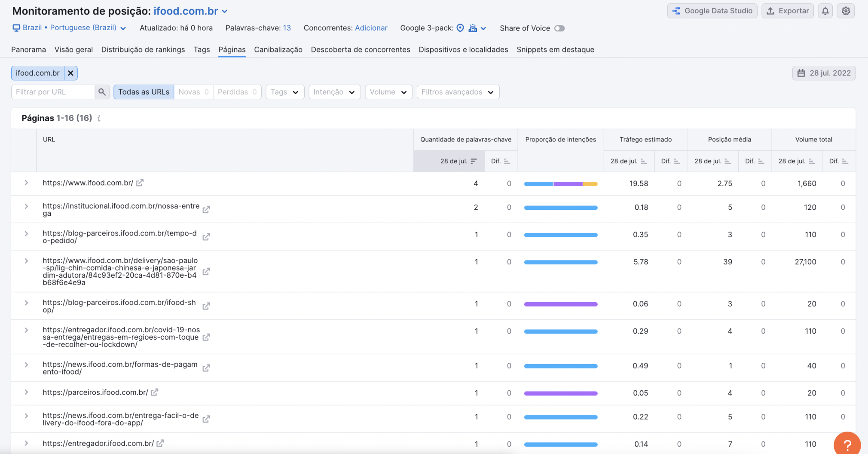Image resolution: width=868 pixels, height=454 pixels.
Task: Click the Adicionar concorrentes link
Action: [x=371, y=28]
